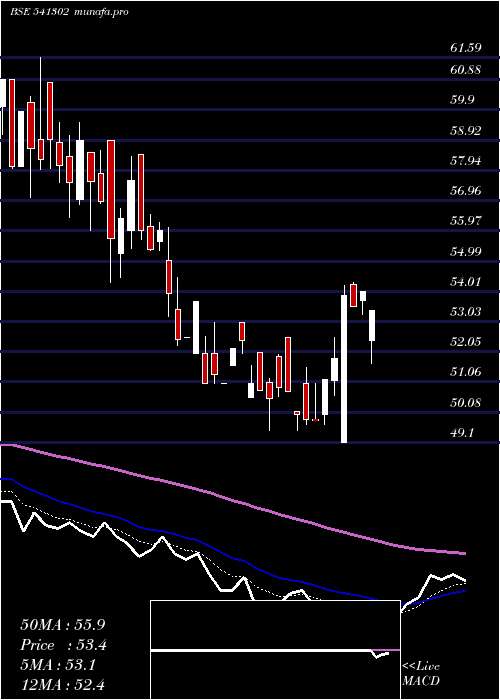Click the MACD inset panel
Viewport: 500px width, 700px height.
tap(275, 650)
